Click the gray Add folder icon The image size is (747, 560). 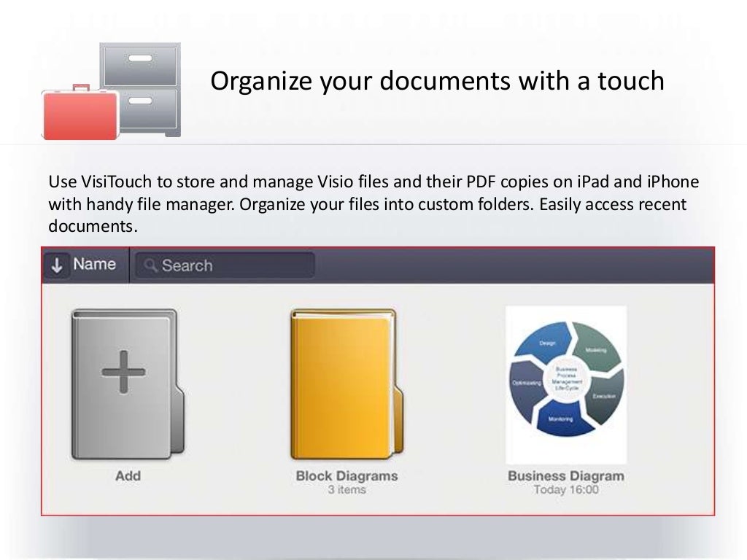pos(128,384)
